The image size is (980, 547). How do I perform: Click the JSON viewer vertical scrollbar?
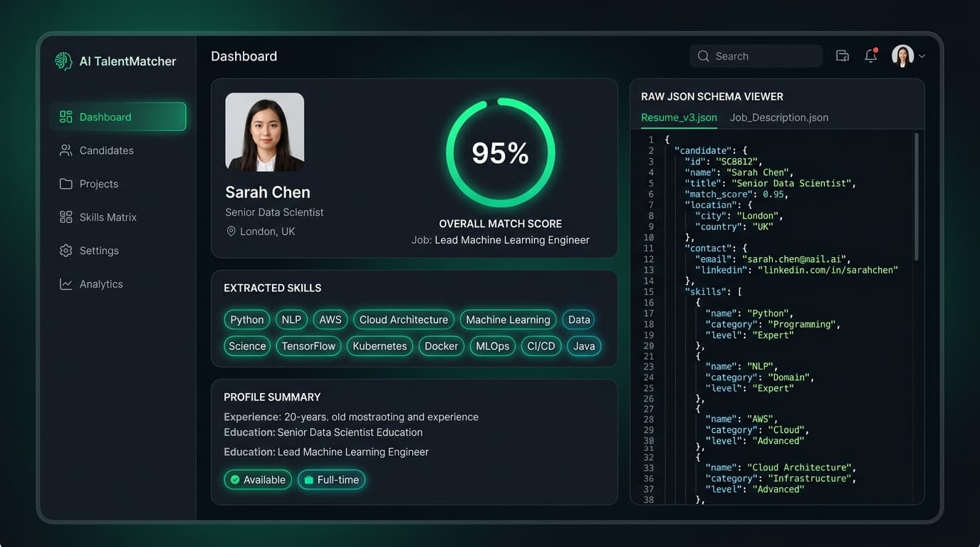pyautogui.click(x=916, y=197)
